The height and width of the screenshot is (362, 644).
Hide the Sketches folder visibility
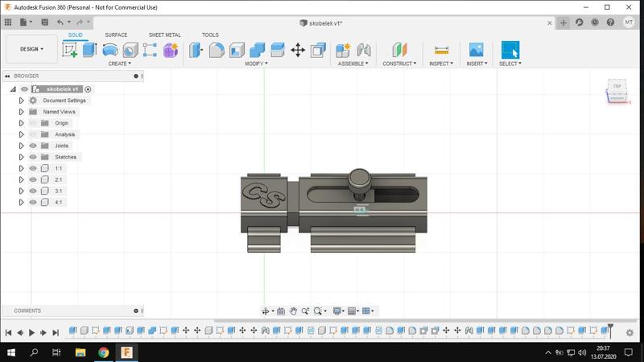pos(33,157)
